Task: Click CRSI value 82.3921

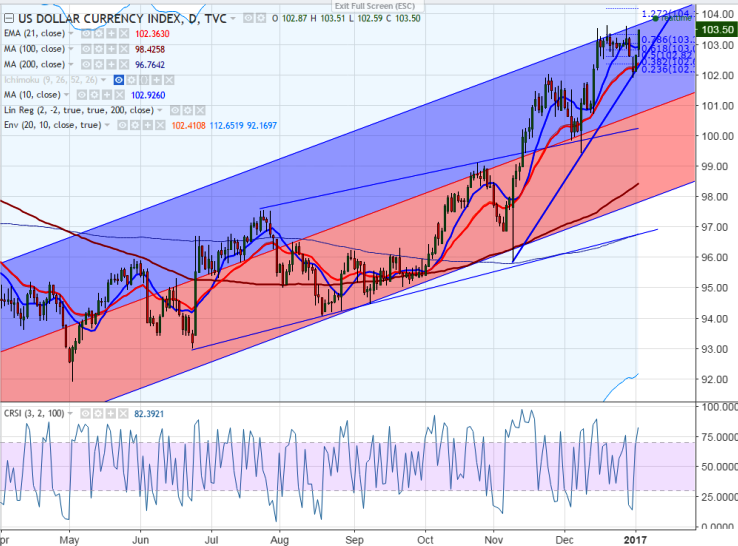Action: 149,414
